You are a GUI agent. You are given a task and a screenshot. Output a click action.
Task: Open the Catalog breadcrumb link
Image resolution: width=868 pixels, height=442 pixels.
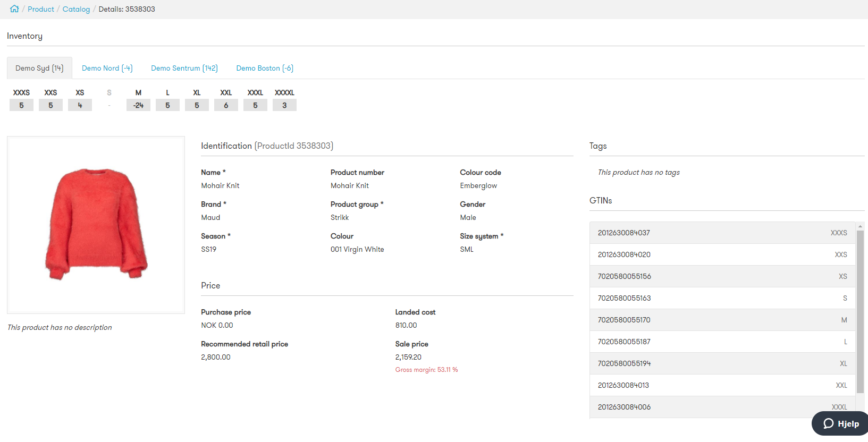coord(76,9)
